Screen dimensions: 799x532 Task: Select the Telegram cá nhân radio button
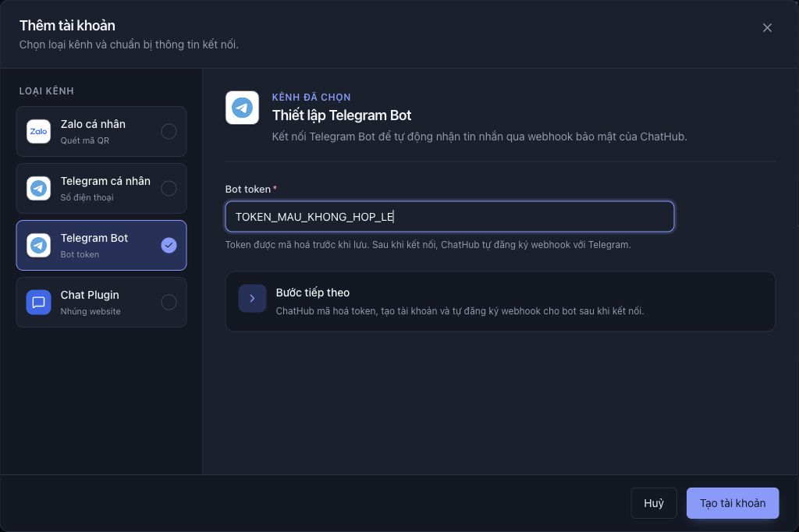click(x=169, y=189)
